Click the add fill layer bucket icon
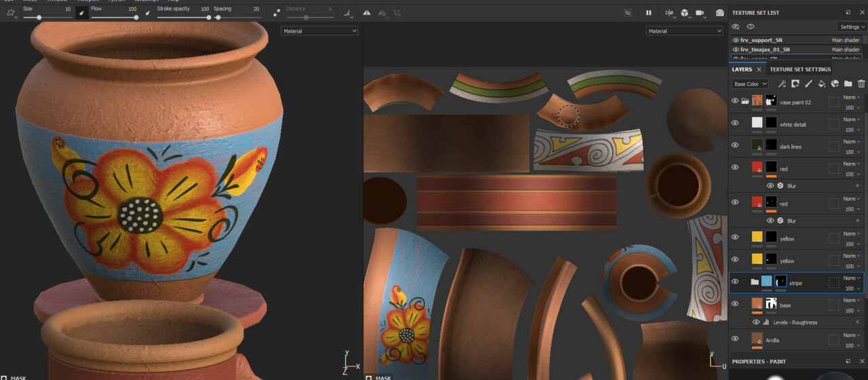The image size is (868, 380). [821, 84]
